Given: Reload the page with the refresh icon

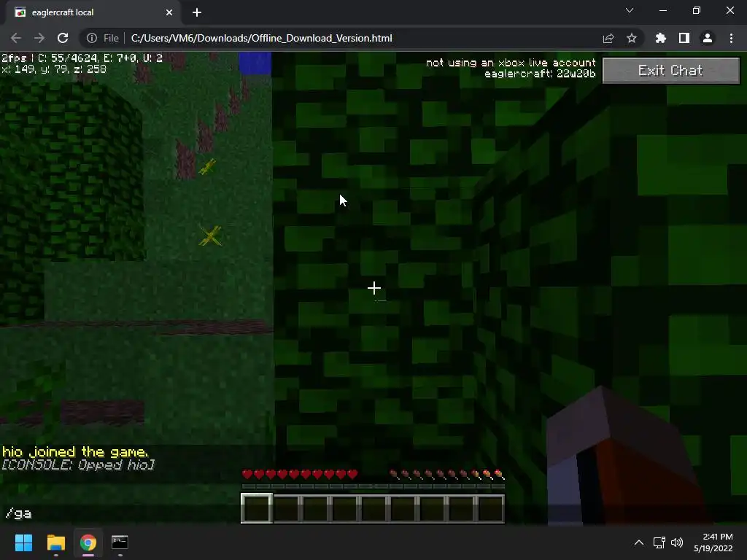Looking at the screenshot, I should point(63,38).
